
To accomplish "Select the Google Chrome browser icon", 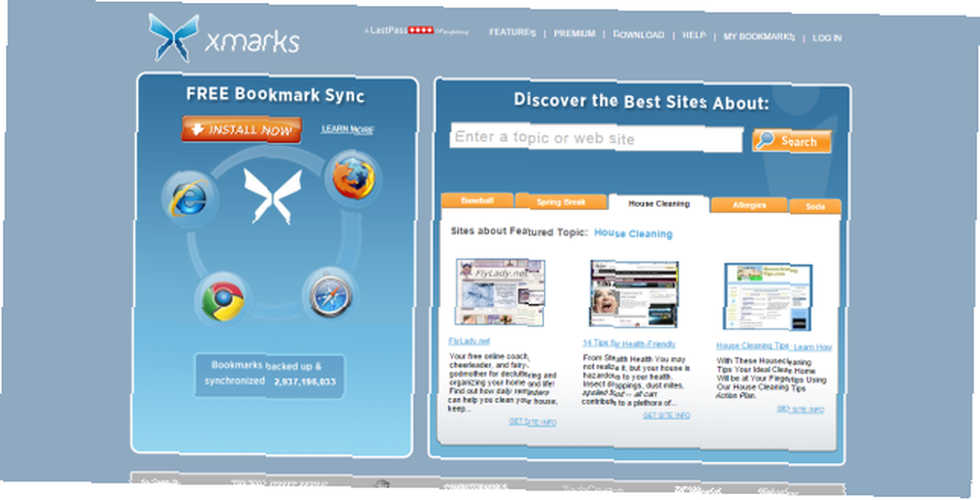I will tap(222, 300).
